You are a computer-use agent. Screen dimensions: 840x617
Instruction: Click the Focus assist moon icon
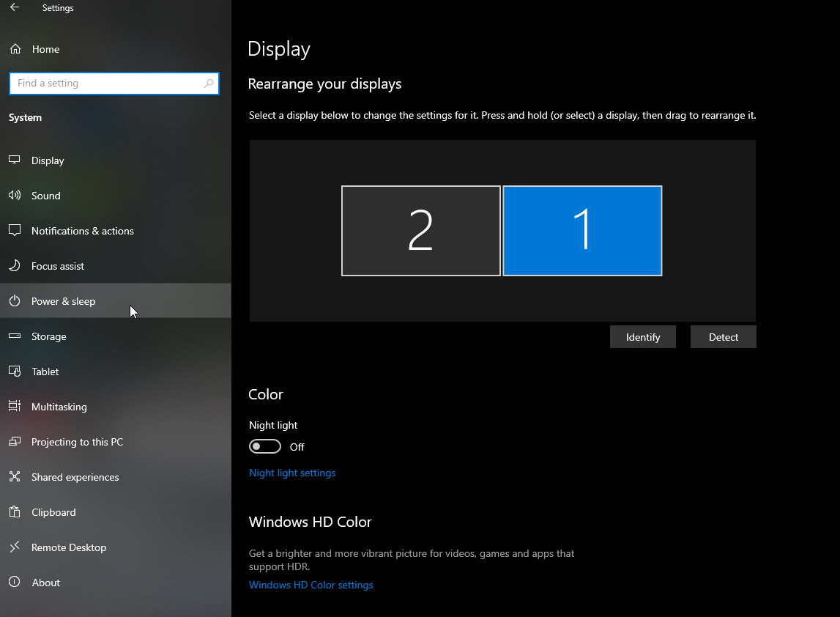[x=15, y=265]
